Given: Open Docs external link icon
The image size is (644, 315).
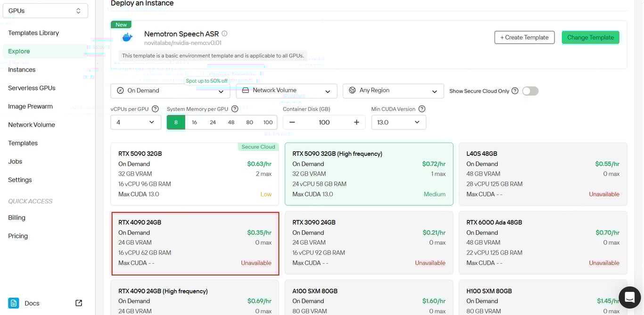Looking at the screenshot, I should (x=79, y=303).
